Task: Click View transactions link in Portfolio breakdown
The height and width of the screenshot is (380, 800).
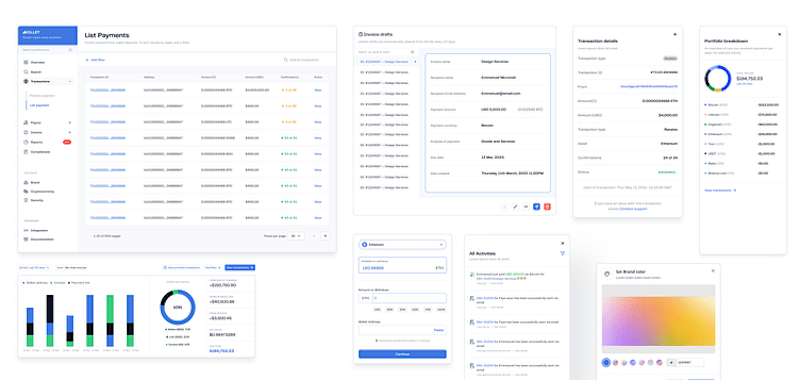Action: [720, 190]
